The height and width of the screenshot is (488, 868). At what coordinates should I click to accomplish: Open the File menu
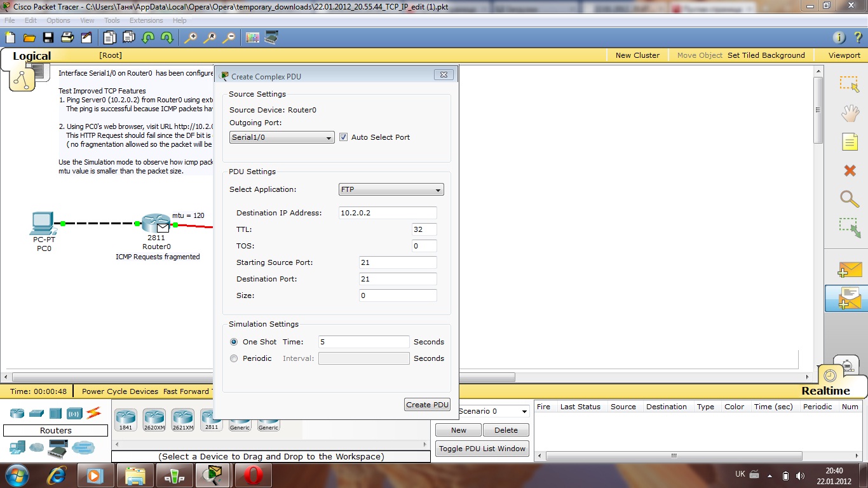[x=10, y=20]
